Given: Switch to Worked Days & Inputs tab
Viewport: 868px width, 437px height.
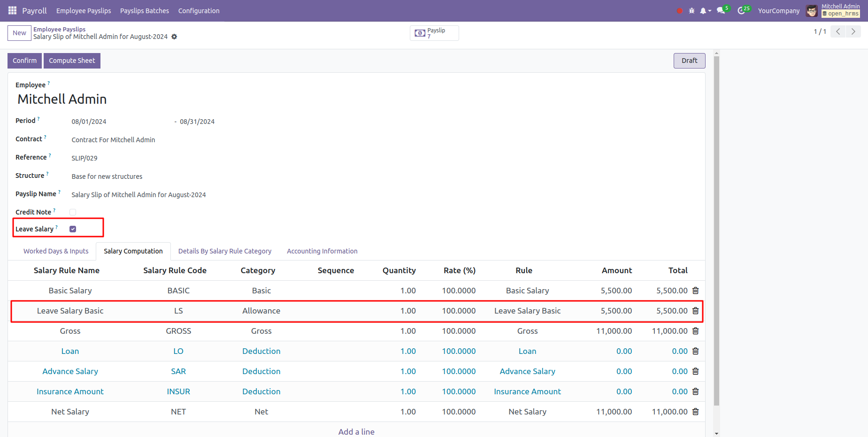Looking at the screenshot, I should click(x=56, y=251).
